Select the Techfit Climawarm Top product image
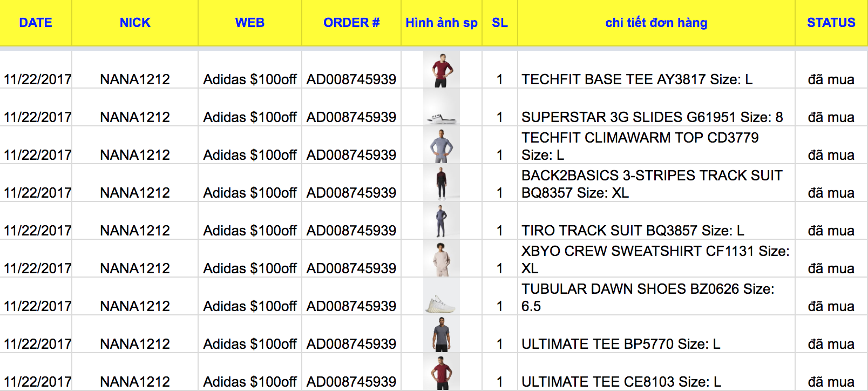The image size is (868, 391). click(x=442, y=146)
